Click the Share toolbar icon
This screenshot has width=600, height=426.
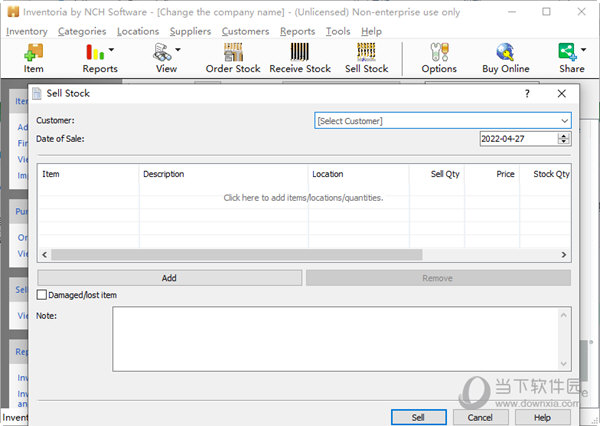click(x=567, y=52)
